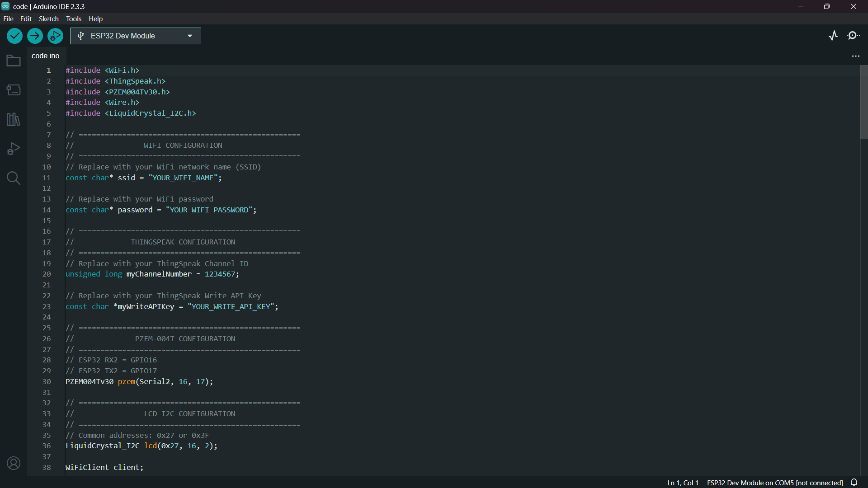Click the Verify sketch checkmark button
This screenshot has width=868, height=488.
pyautogui.click(x=14, y=36)
